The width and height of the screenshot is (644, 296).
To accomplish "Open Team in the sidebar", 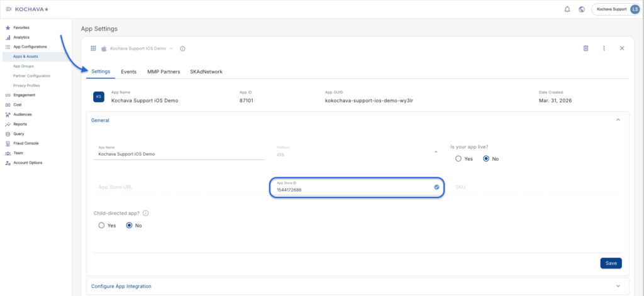I will (x=18, y=153).
